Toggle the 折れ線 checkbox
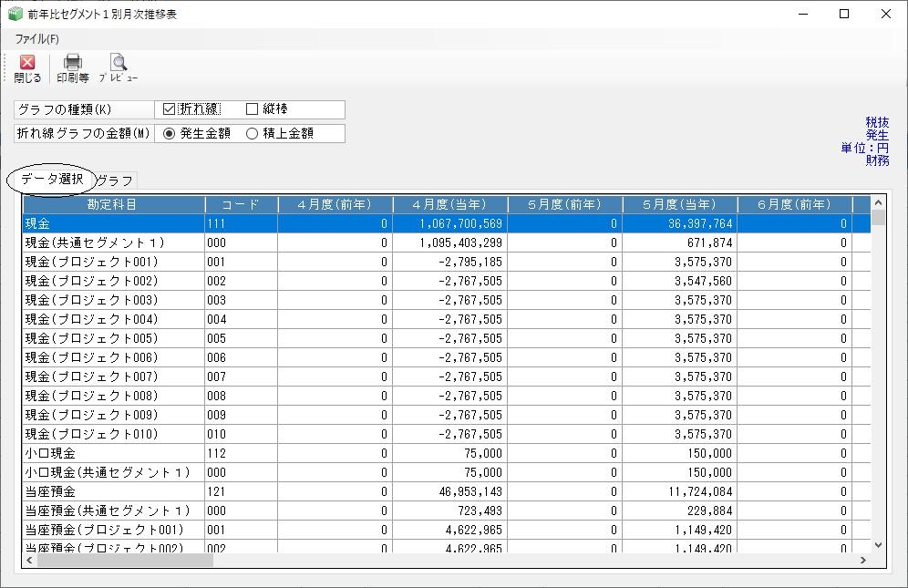 click(169, 108)
